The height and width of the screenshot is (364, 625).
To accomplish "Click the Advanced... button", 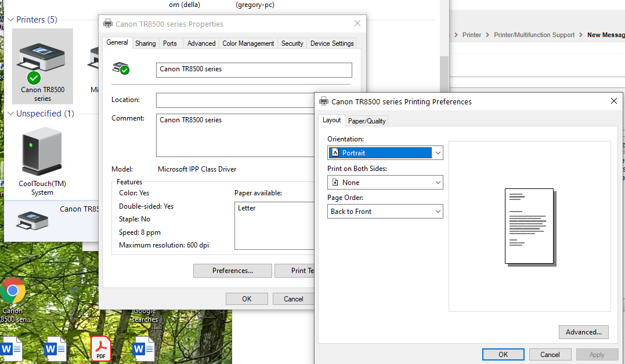I will (x=583, y=332).
